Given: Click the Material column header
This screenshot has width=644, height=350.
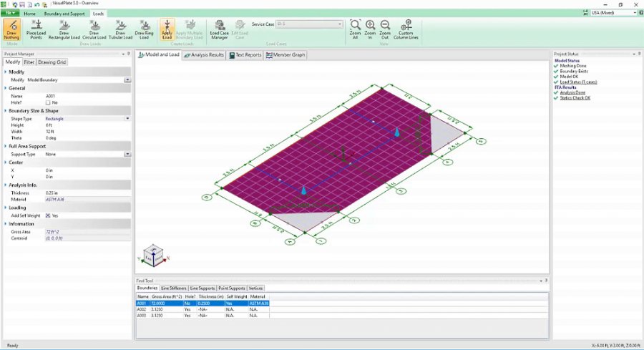Looking at the screenshot, I should (x=258, y=296).
